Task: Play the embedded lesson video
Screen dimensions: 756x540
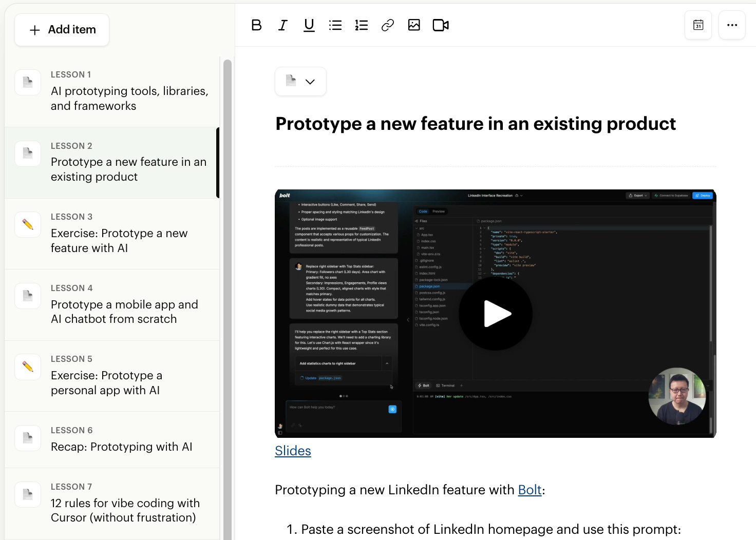Action: click(x=496, y=314)
